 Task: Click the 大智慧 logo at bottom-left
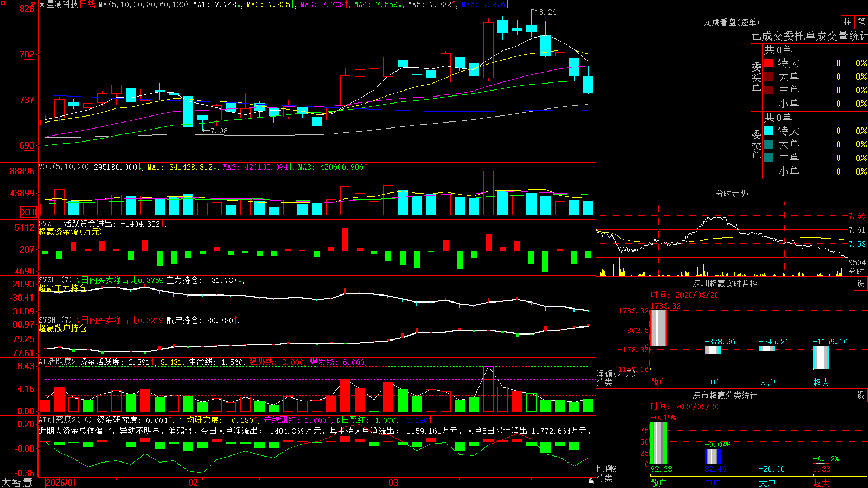[x=17, y=482]
